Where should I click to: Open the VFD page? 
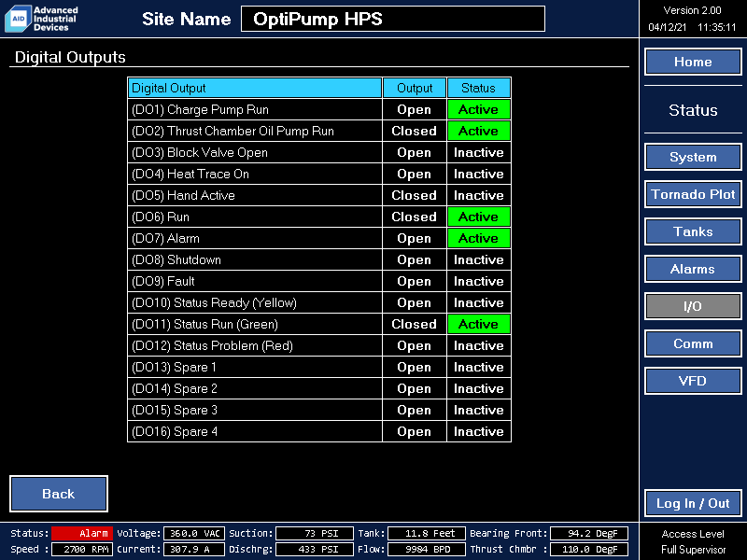click(693, 381)
